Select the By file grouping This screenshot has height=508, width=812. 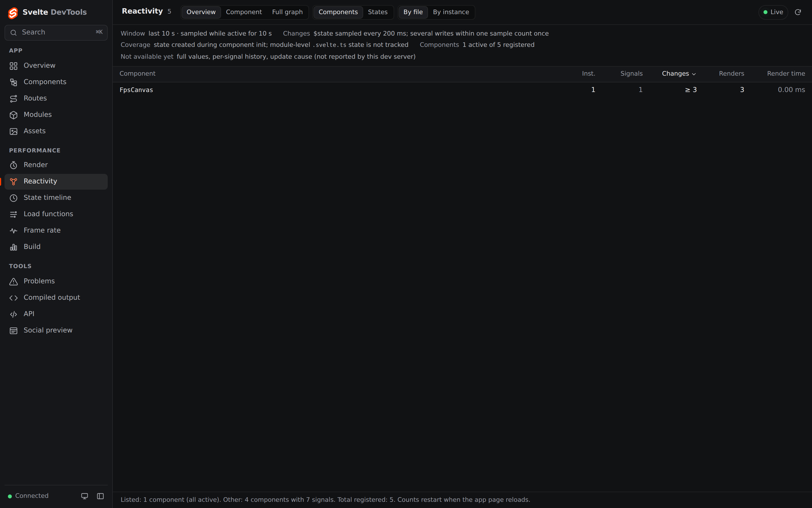(413, 12)
